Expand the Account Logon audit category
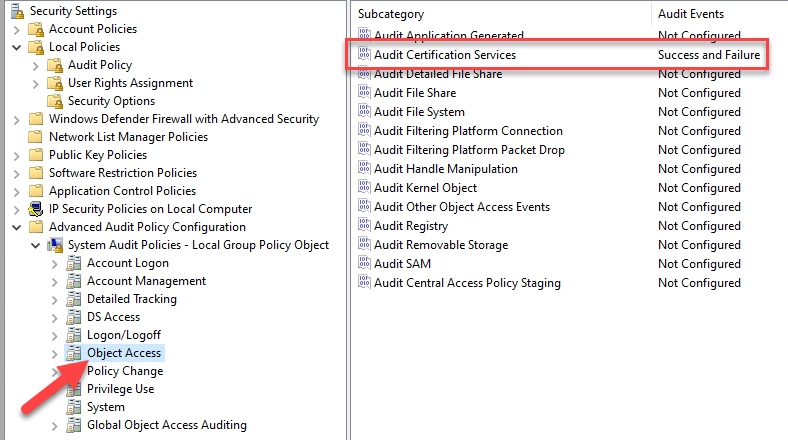This screenshot has width=788, height=440. pyautogui.click(x=54, y=263)
